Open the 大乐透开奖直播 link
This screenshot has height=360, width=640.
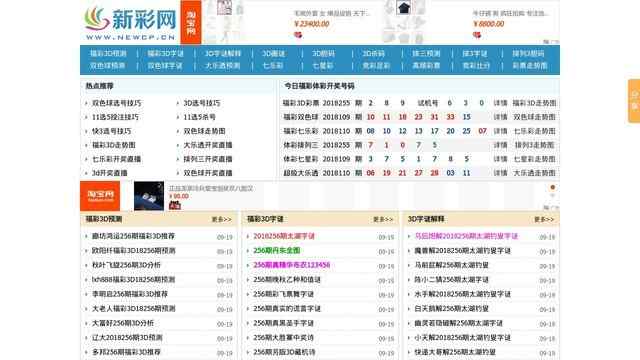click(x=208, y=145)
